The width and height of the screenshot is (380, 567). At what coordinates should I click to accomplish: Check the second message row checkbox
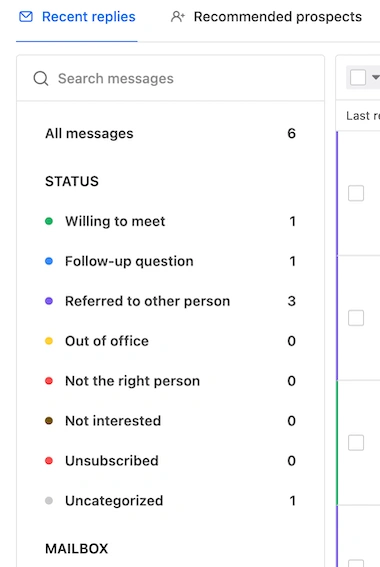coord(356,318)
